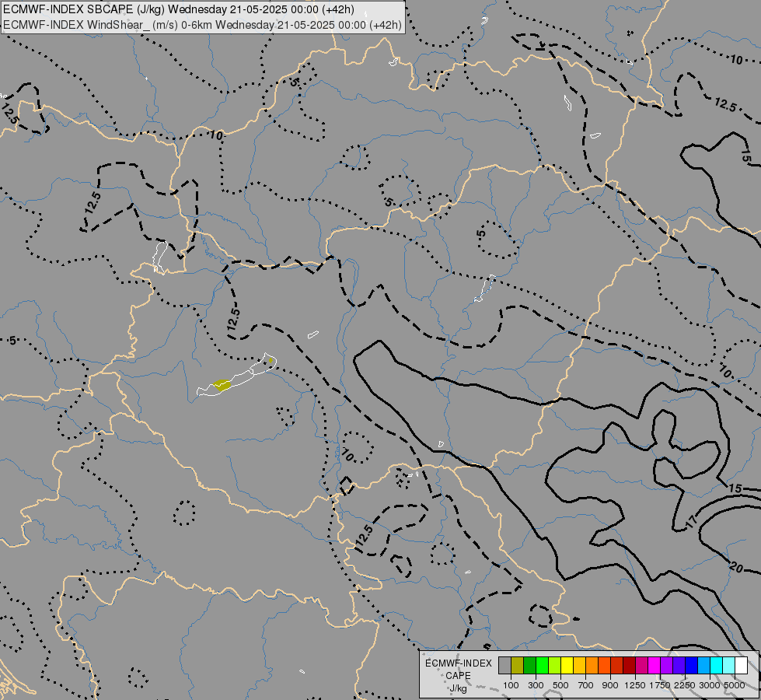The image size is (761, 700).
Task: Click the SBCAPE title line
Action: (179, 9)
